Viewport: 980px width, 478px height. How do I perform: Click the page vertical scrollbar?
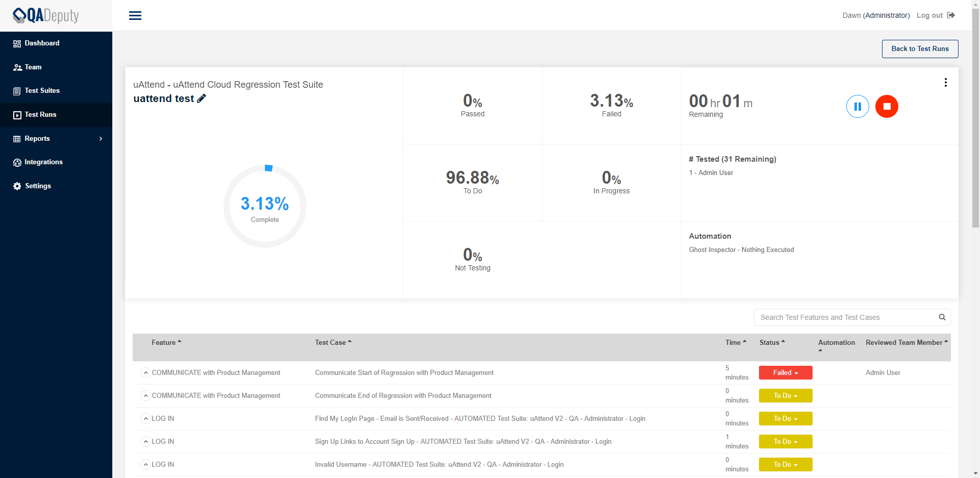[975, 117]
